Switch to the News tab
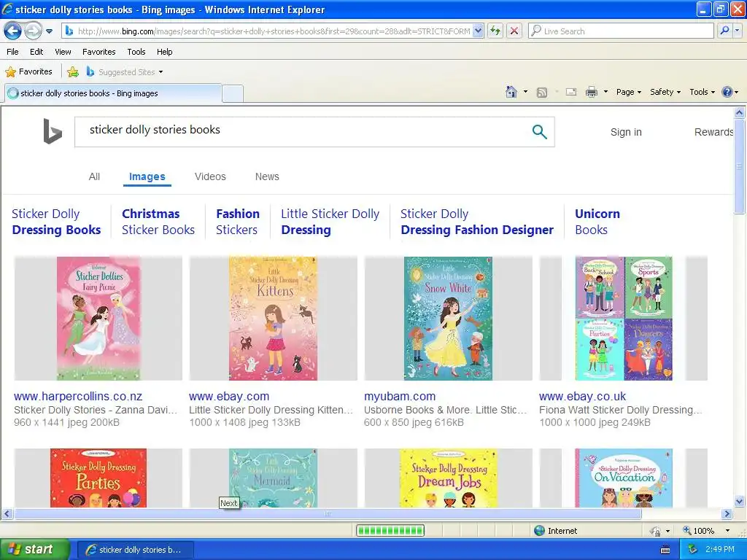747x560 pixels. (x=267, y=176)
